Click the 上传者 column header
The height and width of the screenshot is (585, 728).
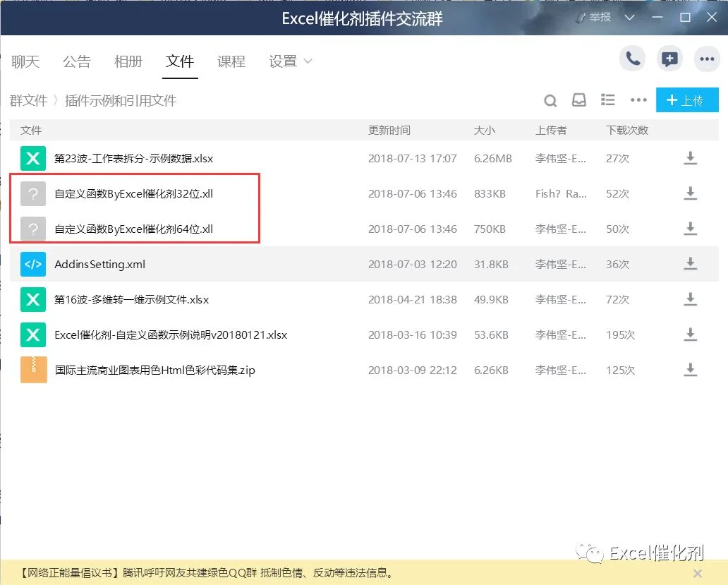tap(551, 131)
